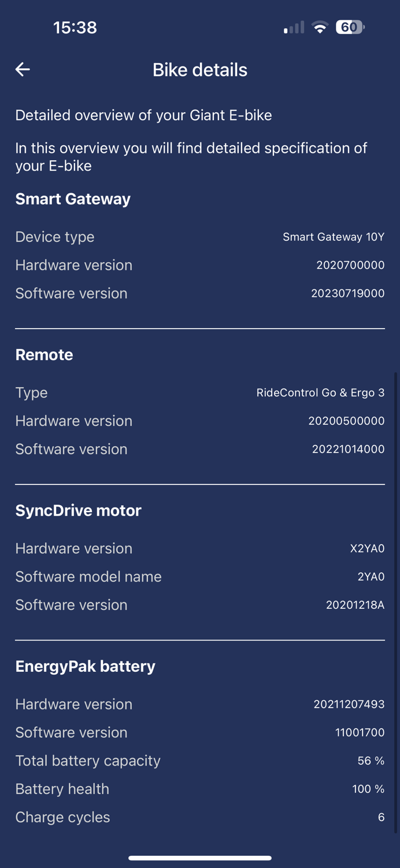Tap the cellular signal bars icon
400x868 pixels.
(294, 27)
